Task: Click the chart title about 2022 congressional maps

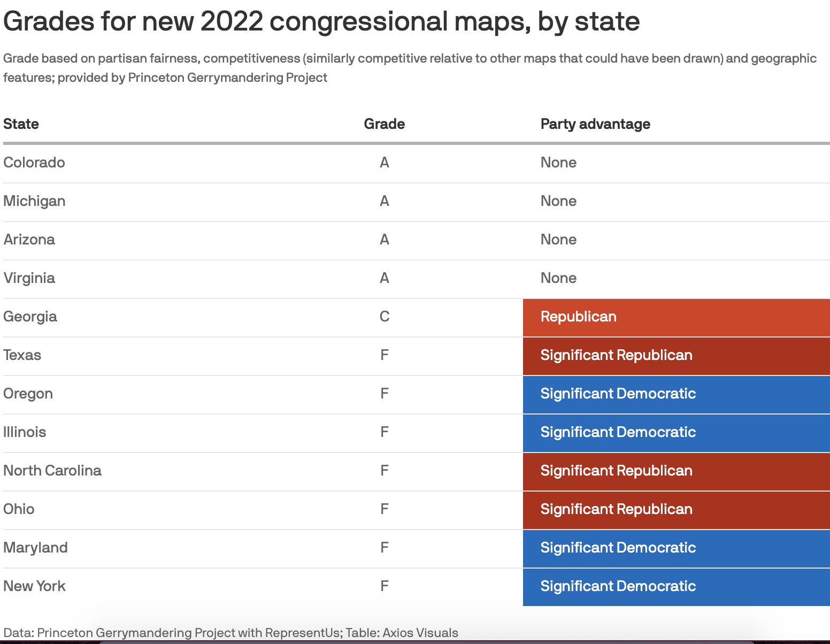Action: (x=321, y=22)
